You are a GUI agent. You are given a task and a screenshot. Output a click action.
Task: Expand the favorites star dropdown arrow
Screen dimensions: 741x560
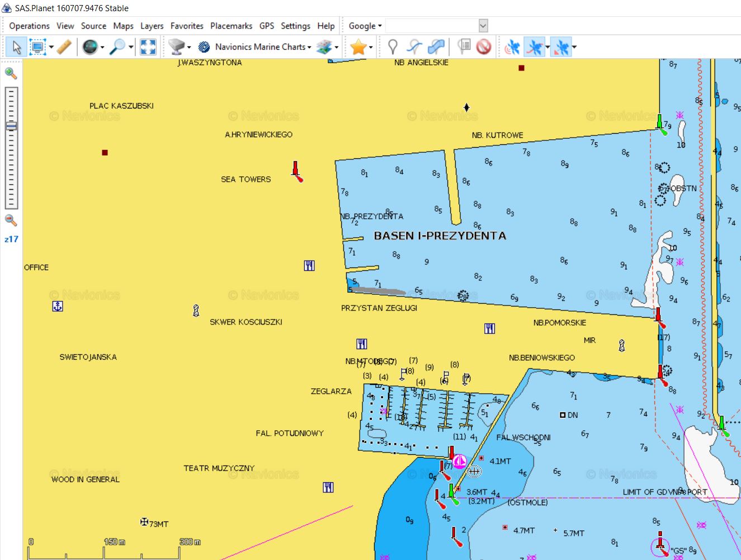click(x=371, y=47)
